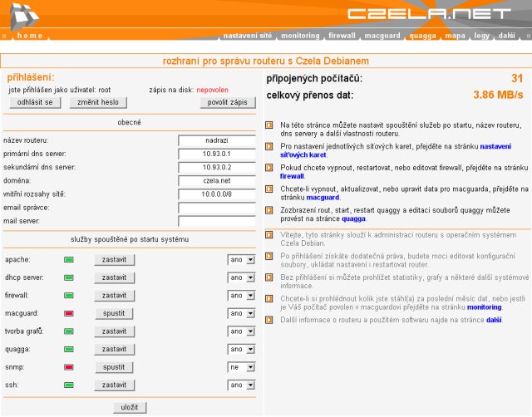The width and height of the screenshot is (532, 417).
Task: Click the green apache status indicator
Action: click(x=69, y=259)
